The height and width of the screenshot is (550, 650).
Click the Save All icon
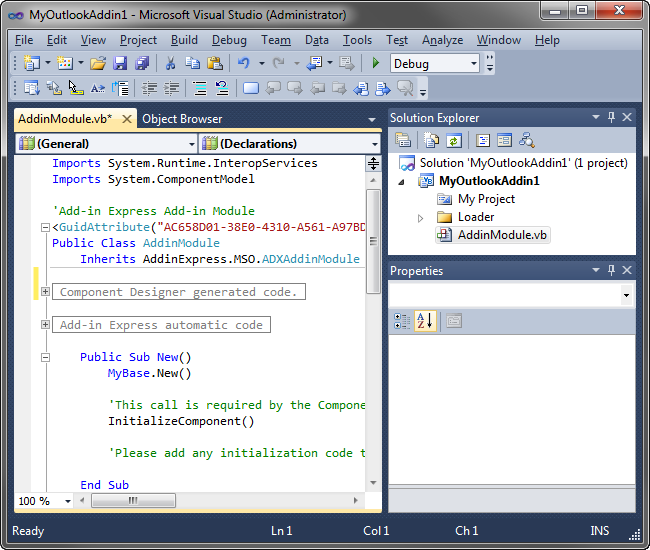pos(142,63)
